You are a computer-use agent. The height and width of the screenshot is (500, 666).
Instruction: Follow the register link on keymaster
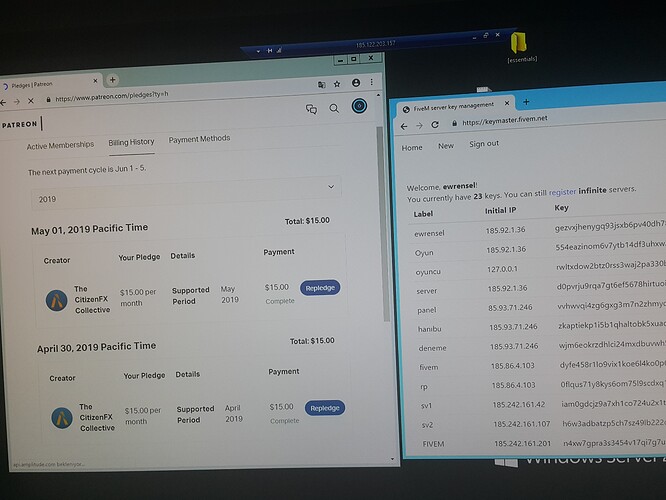tap(562, 192)
